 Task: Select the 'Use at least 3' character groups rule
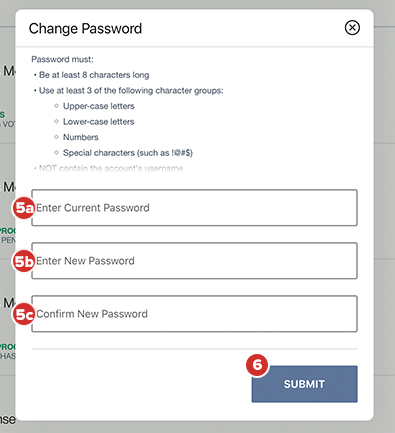click(x=131, y=91)
